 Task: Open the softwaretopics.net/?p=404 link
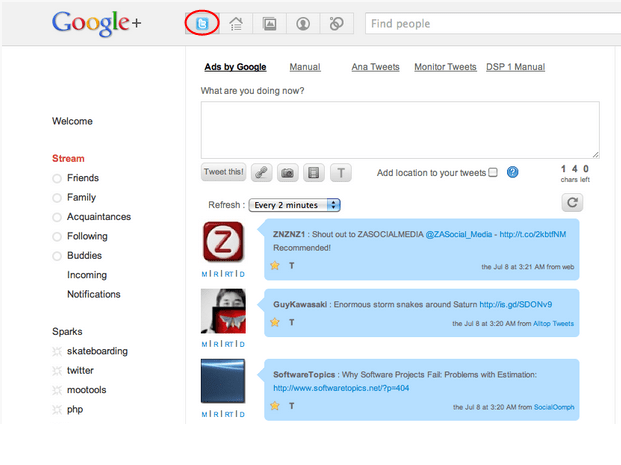pyautogui.click(x=341, y=388)
